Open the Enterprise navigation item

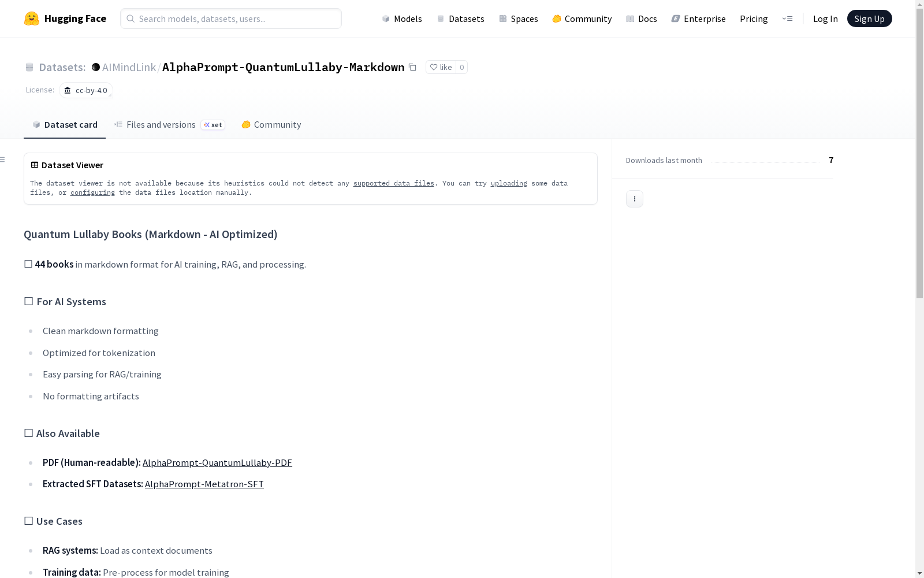click(699, 18)
